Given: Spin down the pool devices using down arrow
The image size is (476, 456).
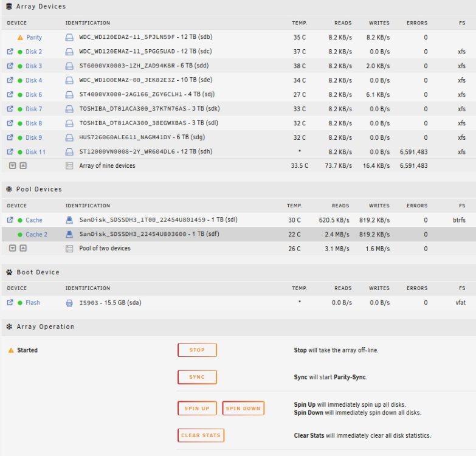Looking at the screenshot, I should (12, 248).
